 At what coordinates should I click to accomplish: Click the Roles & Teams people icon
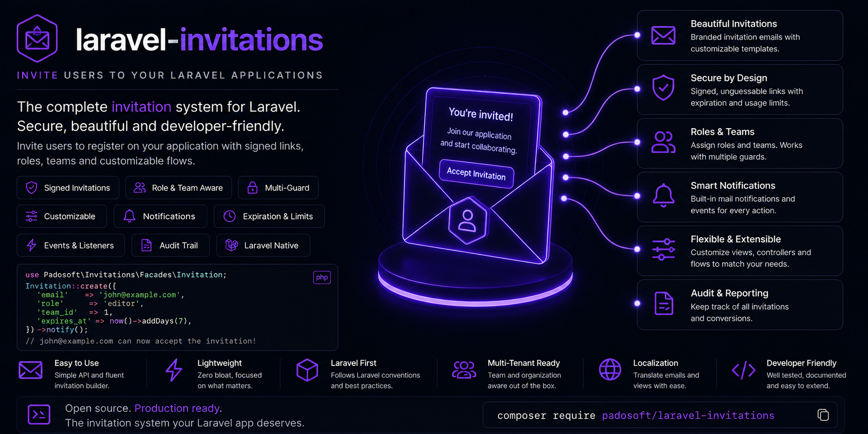click(x=663, y=142)
